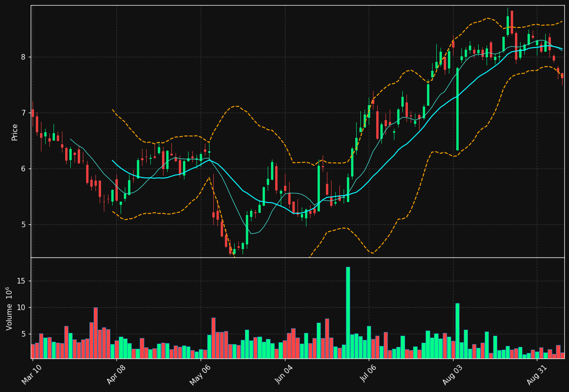Click the "Aug 03" date label
The width and height of the screenshot is (569, 392).
click(453, 374)
